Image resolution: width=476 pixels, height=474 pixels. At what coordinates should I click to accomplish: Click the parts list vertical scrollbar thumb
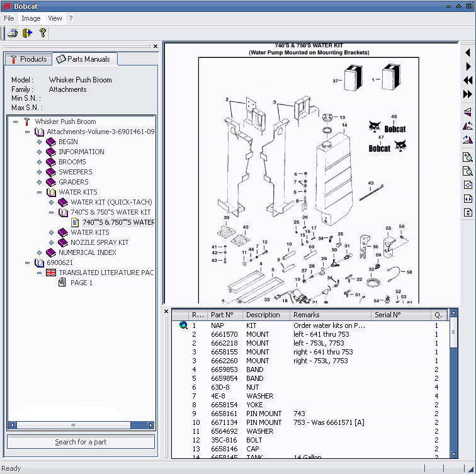click(453, 332)
